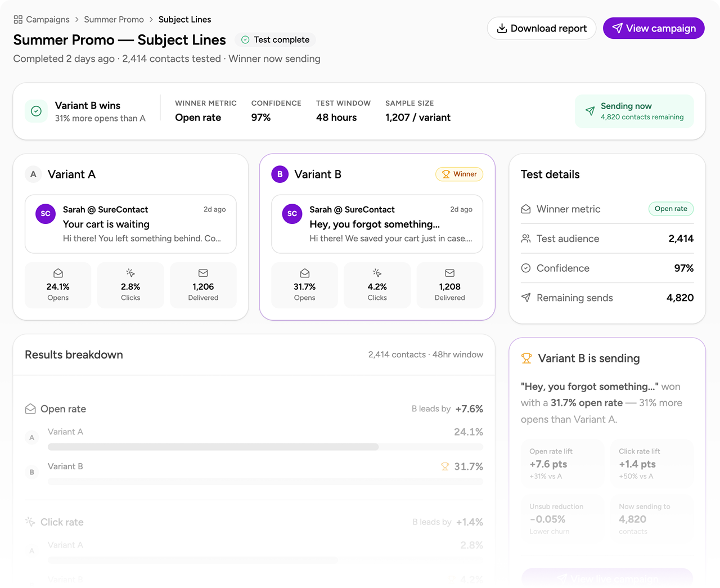Open Variant B email preview 'Hey, you forgot something...'
The width and height of the screenshot is (720, 588).
[377, 224]
